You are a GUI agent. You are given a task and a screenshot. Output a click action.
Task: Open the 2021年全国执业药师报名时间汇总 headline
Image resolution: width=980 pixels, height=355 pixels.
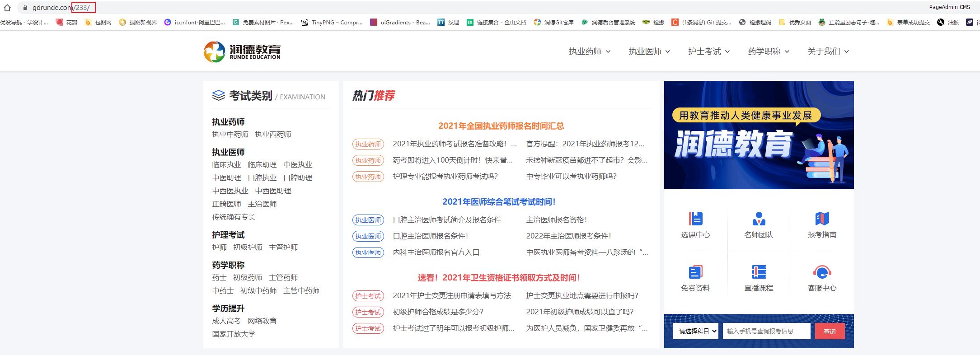501,126
